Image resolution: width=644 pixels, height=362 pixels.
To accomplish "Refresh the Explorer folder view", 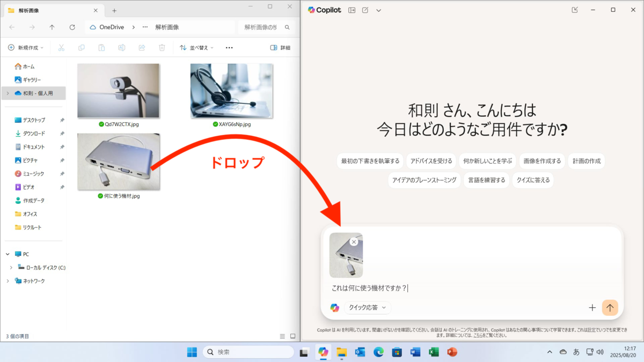I will point(72,27).
